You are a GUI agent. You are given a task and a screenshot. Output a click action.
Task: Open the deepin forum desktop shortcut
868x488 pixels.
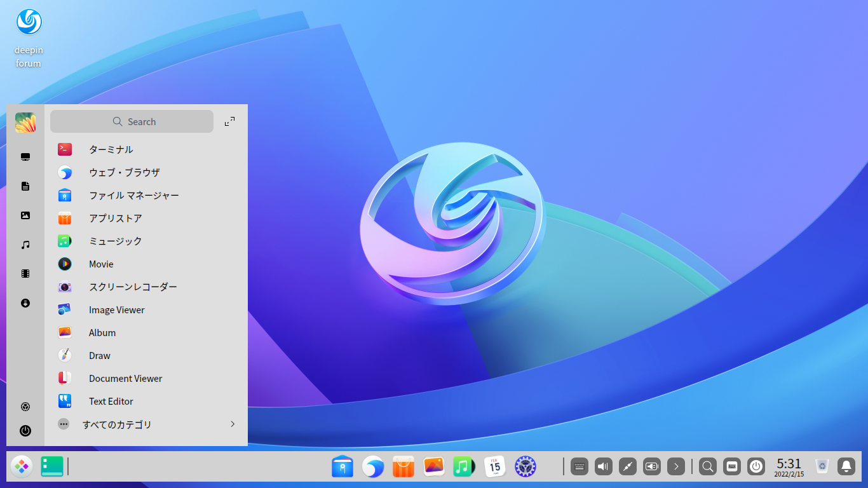coord(29,38)
